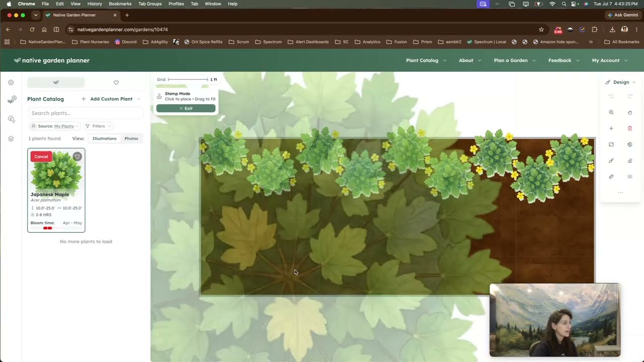Image resolution: width=644 pixels, height=362 pixels.
Task: Switch to the favorites heart tab
Action: pos(116,82)
